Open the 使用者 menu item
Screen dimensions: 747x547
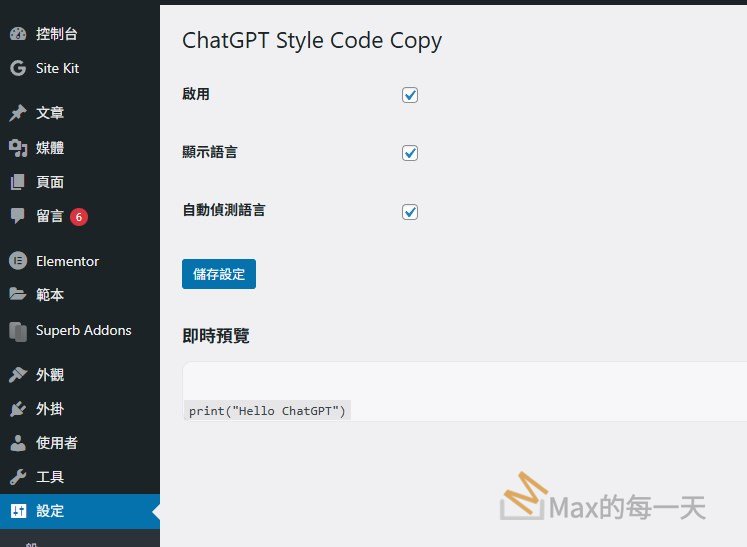click(x=57, y=443)
